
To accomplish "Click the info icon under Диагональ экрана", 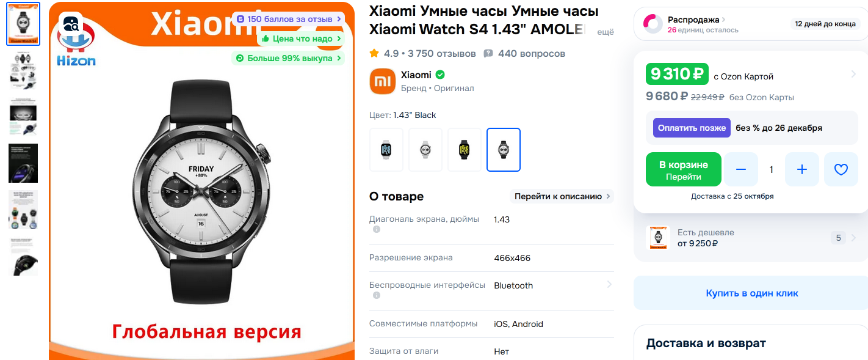I will [x=377, y=230].
